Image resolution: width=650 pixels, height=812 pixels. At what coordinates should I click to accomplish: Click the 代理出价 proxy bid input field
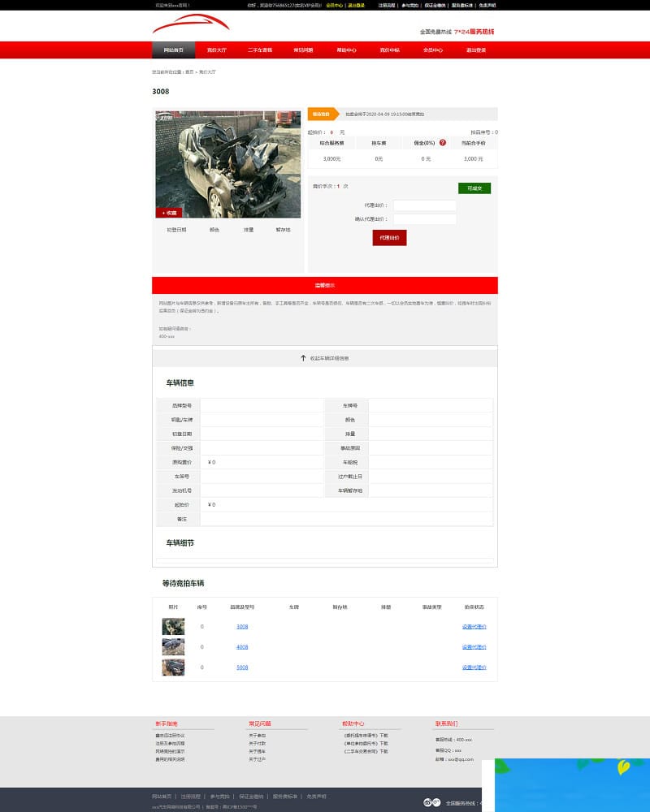[424, 205]
